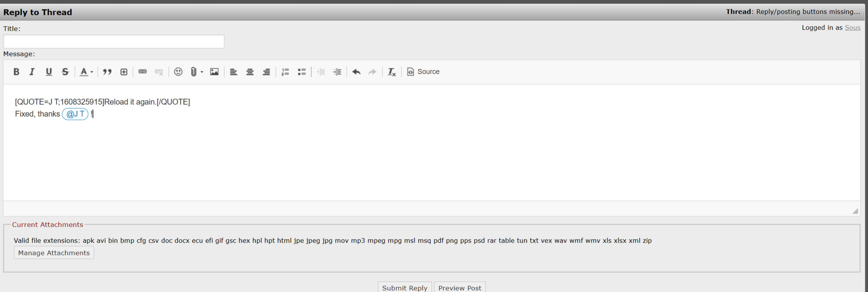Click into the Title input field
Viewport: 868px width, 292px height.
(x=114, y=42)
